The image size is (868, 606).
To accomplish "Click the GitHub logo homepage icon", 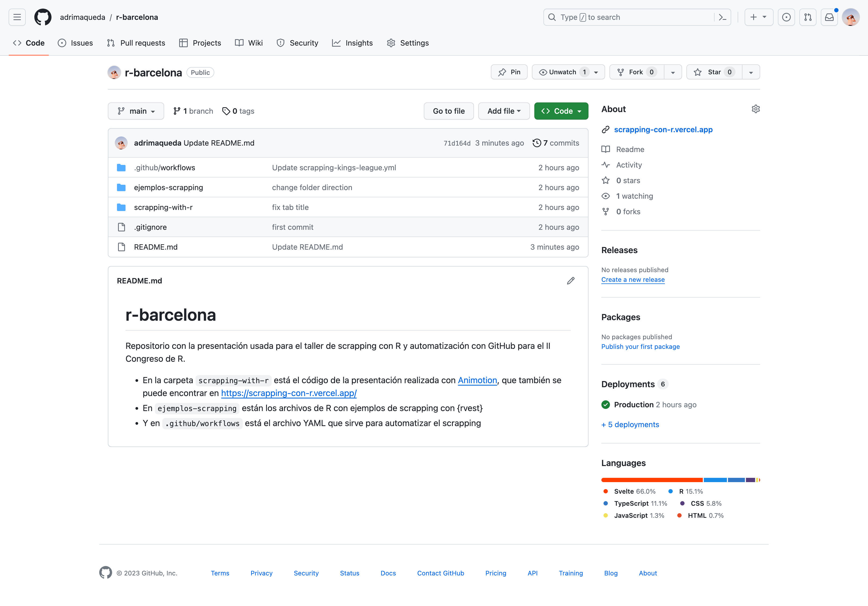I will click(x=43, y=17).
